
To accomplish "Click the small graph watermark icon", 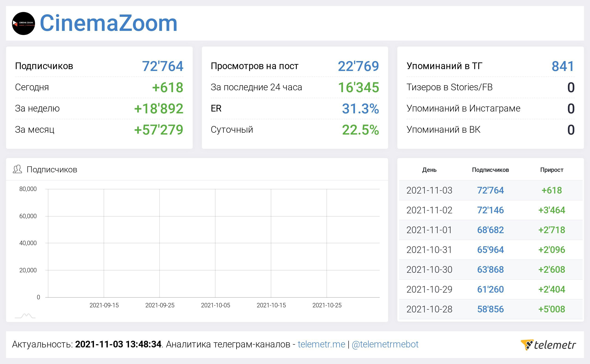I will (x=25, y=316).
